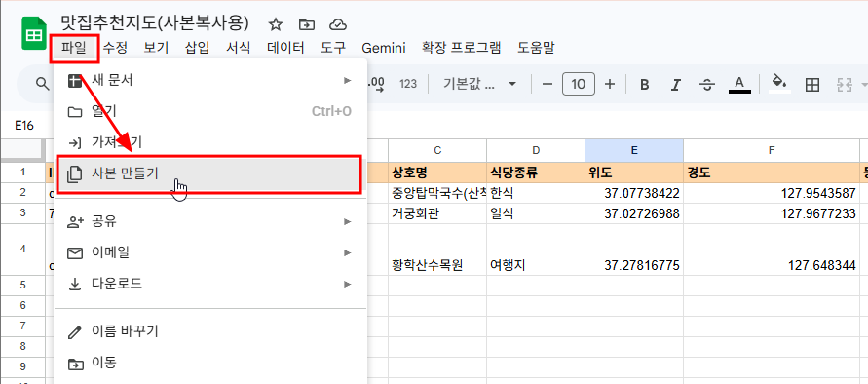Click the search magnifier in toolbar

(x=42, y=84)
